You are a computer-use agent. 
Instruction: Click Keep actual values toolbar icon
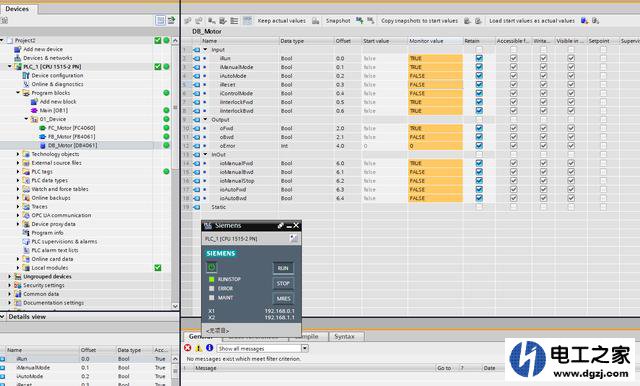click(x=247, y=21)
